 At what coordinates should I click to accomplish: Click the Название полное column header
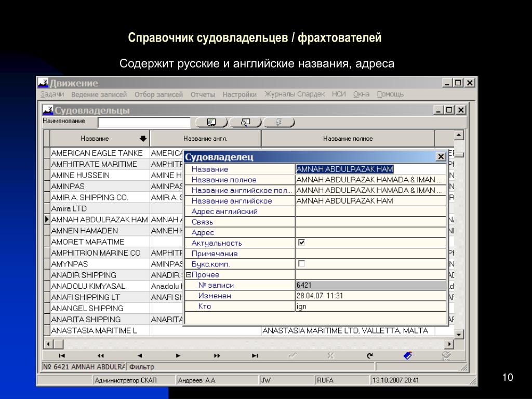[348, 138]
